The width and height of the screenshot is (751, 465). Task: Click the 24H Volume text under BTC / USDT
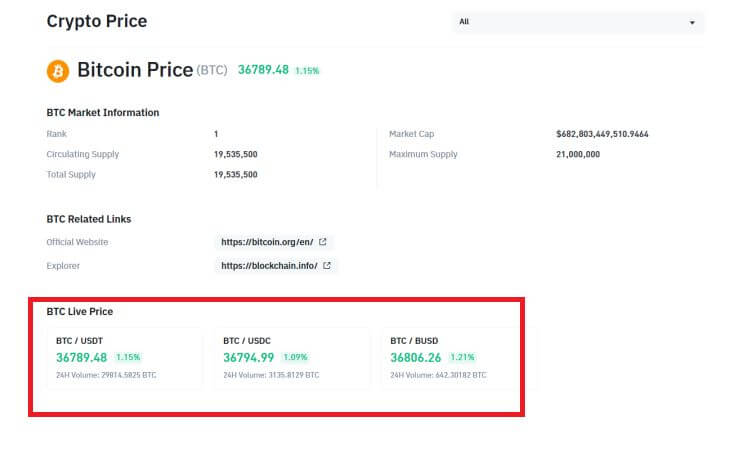click(106, 375)
